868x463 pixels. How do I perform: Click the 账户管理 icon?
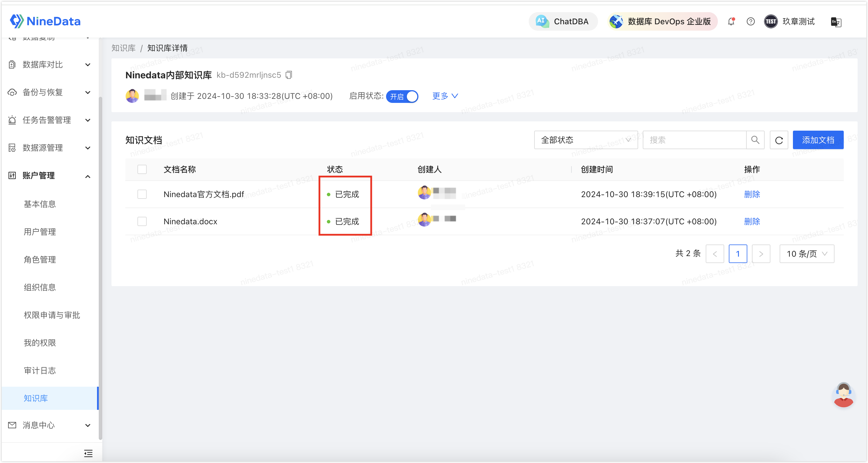[x=12, y=175]
